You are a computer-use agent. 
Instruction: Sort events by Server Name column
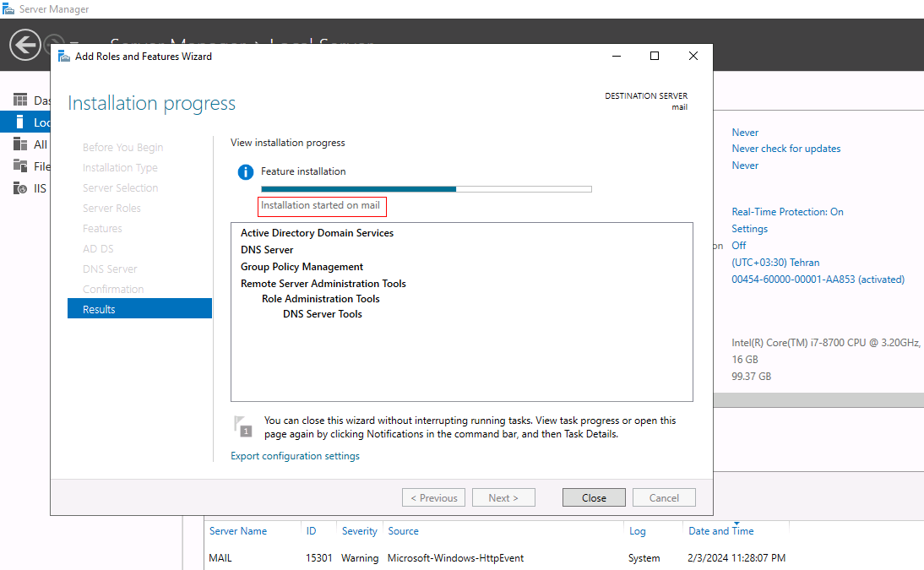pos(238,530)
